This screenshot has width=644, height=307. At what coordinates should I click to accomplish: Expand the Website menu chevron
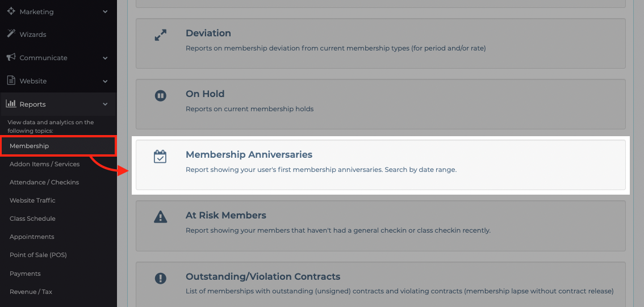click(105, 81)
